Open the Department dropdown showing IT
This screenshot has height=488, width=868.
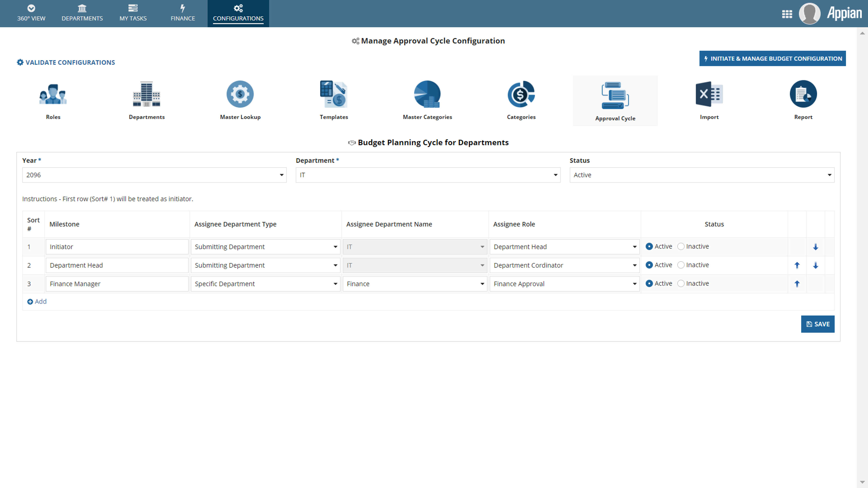[x=428, y=175]
